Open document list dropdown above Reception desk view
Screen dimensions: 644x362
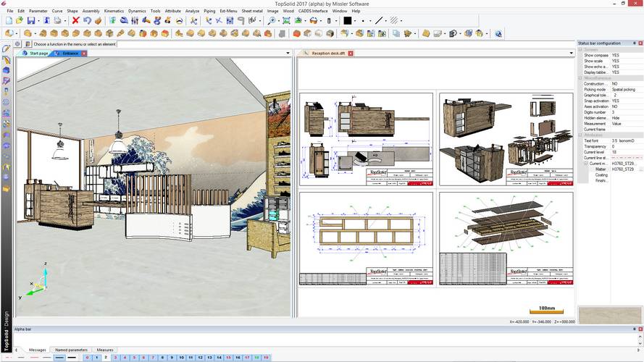(572, 53)
